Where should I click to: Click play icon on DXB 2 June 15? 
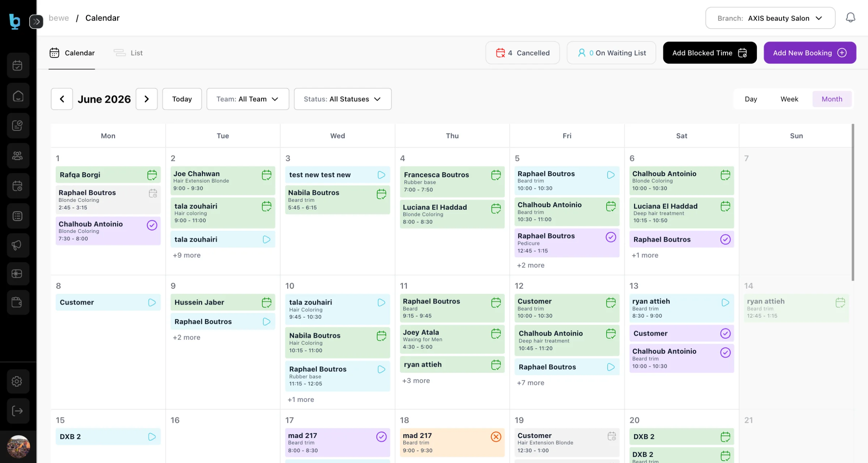(152, 437)
